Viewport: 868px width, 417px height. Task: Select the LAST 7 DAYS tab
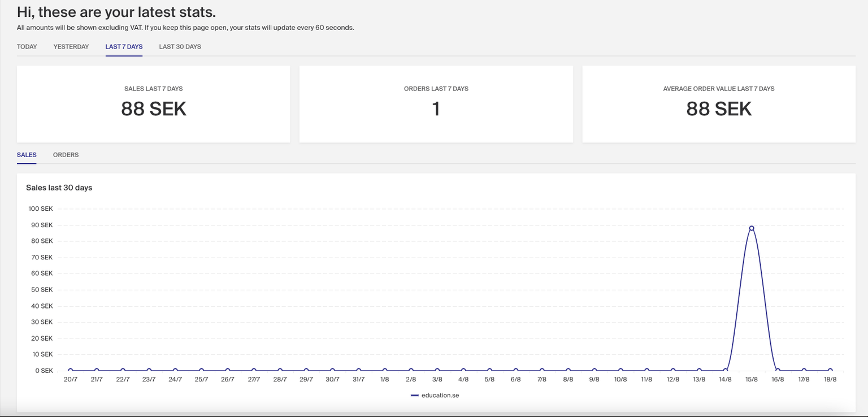[124, 47]
